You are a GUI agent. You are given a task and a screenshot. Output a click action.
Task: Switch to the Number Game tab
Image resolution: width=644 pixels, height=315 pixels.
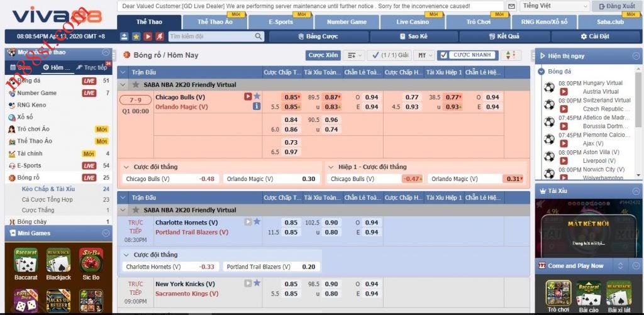[347, 22]
